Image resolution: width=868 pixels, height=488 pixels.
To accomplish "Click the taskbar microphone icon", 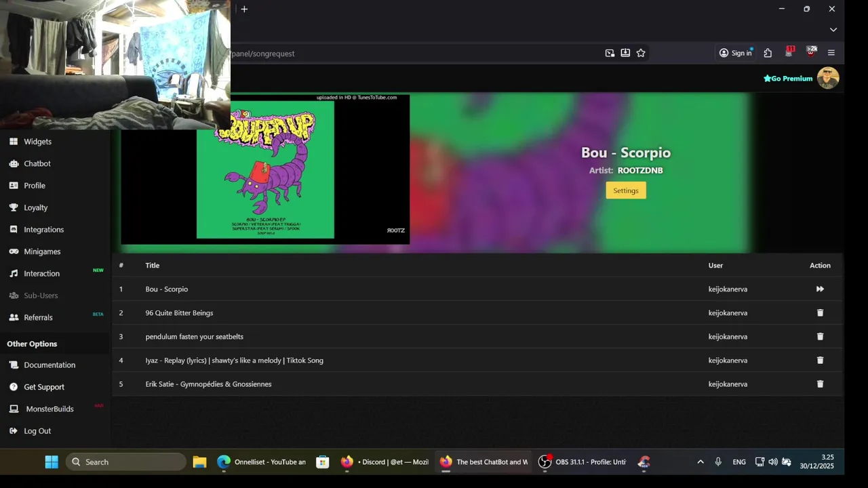I will point(718,462).
